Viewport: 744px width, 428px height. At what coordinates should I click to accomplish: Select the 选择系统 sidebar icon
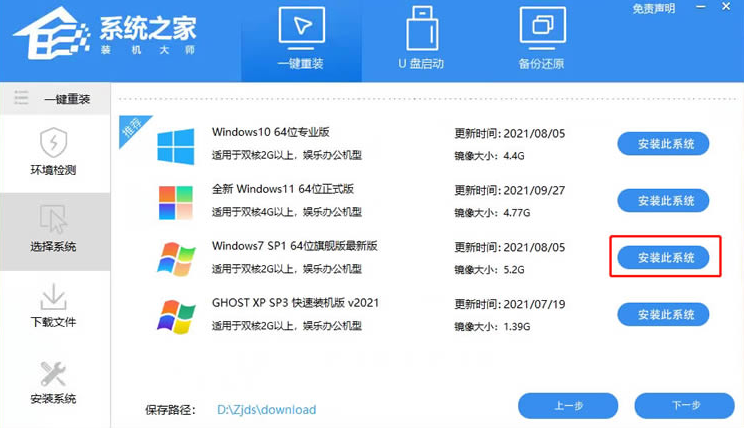(x=53, y=219)
